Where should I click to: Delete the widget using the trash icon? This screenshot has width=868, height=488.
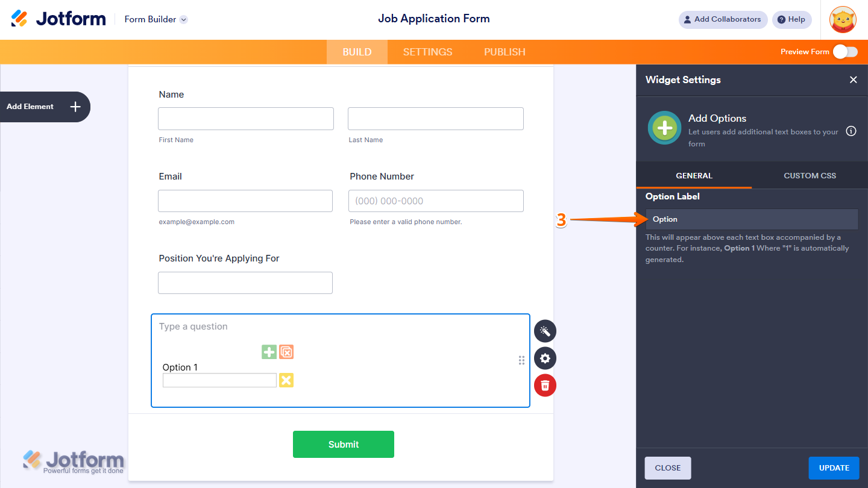545,385
